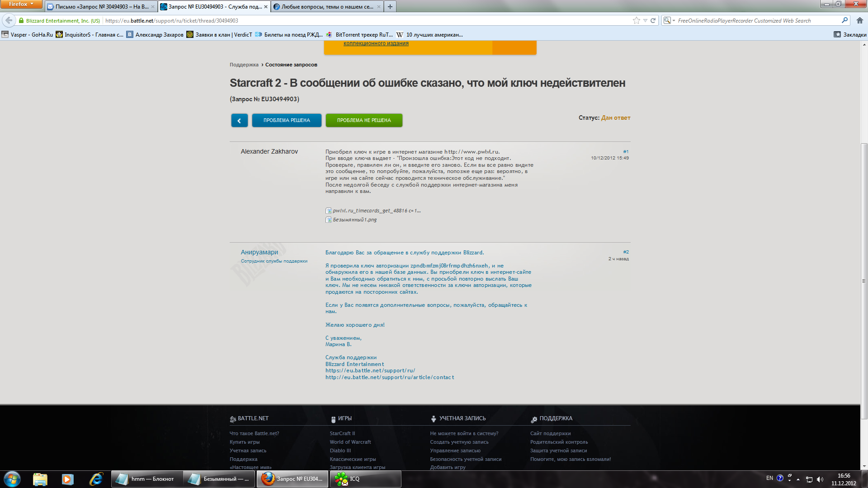Open footer link Купить игры
This screenshot has height=488, width=868.
click(x=244, y=442)
